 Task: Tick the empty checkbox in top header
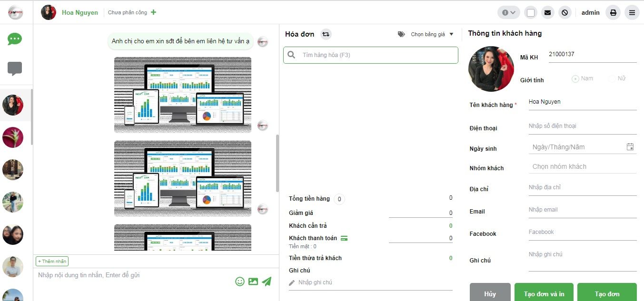click(531, 13)
